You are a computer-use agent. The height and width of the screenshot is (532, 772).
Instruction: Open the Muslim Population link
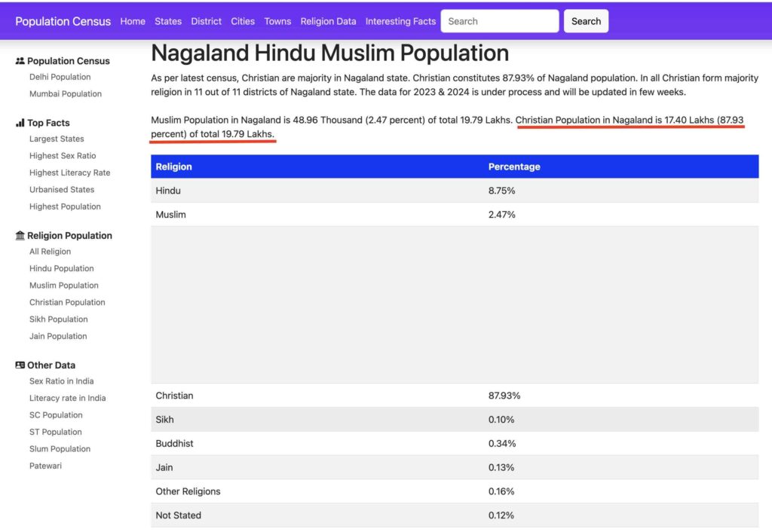(64, 286)
